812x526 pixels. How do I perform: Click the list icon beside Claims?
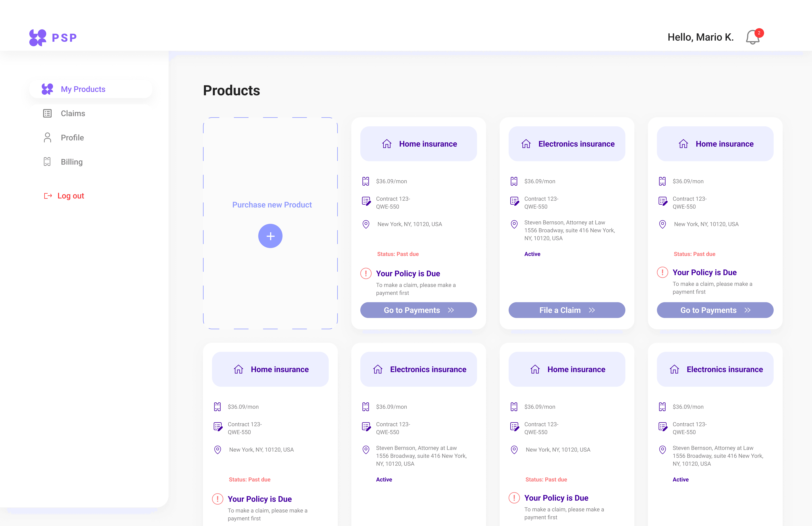[47, 113]
